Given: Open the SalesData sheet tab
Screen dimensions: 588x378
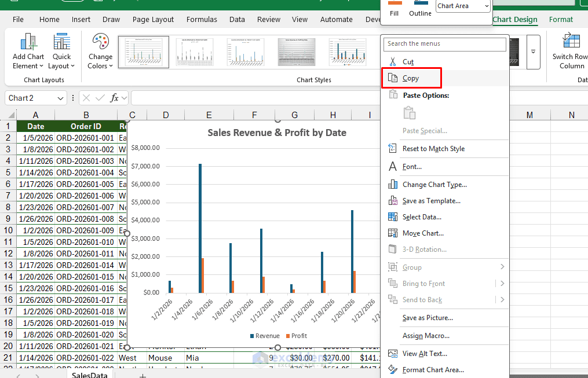Looking at the screenshot, I should point(89,375).
